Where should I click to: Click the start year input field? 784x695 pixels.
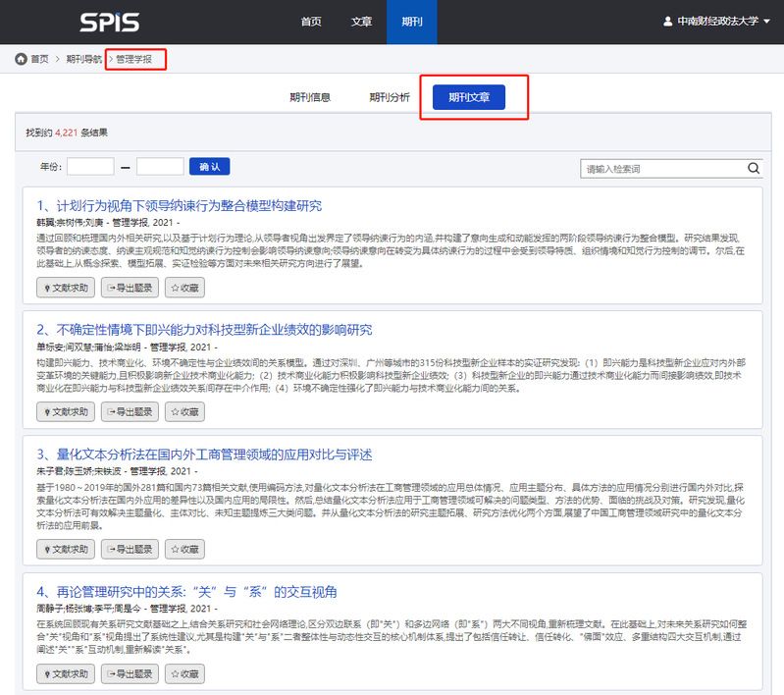[x=90, y=167]
